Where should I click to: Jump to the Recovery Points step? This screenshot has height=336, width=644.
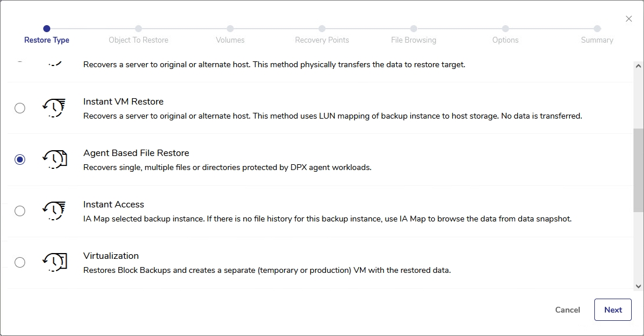click(x=322, y=29)
